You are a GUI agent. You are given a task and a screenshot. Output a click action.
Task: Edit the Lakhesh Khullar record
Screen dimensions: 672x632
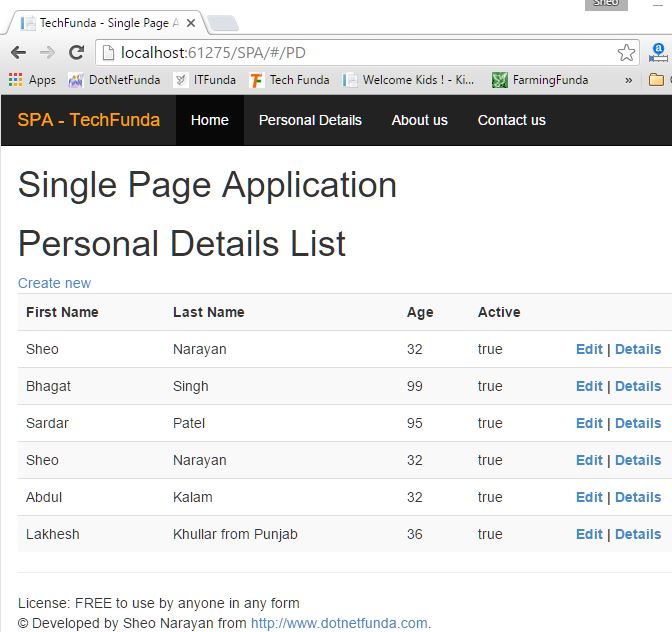[589, 534]
